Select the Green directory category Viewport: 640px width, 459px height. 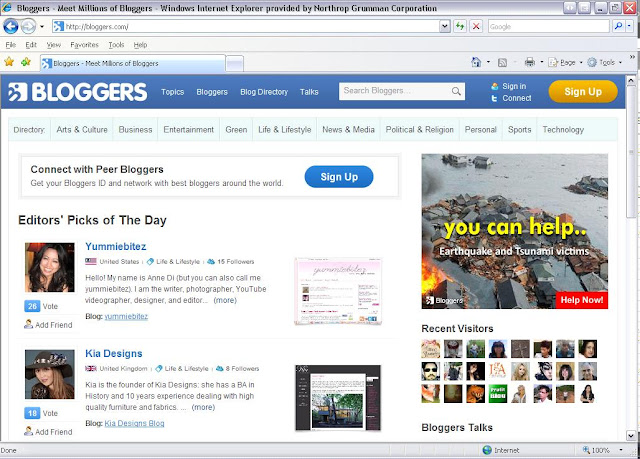coord(236,130)
